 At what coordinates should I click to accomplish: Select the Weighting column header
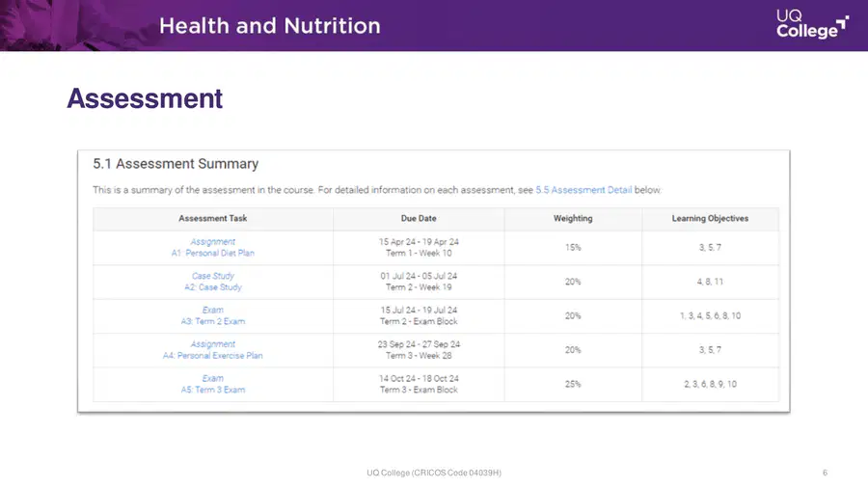[x=573, y=219]
